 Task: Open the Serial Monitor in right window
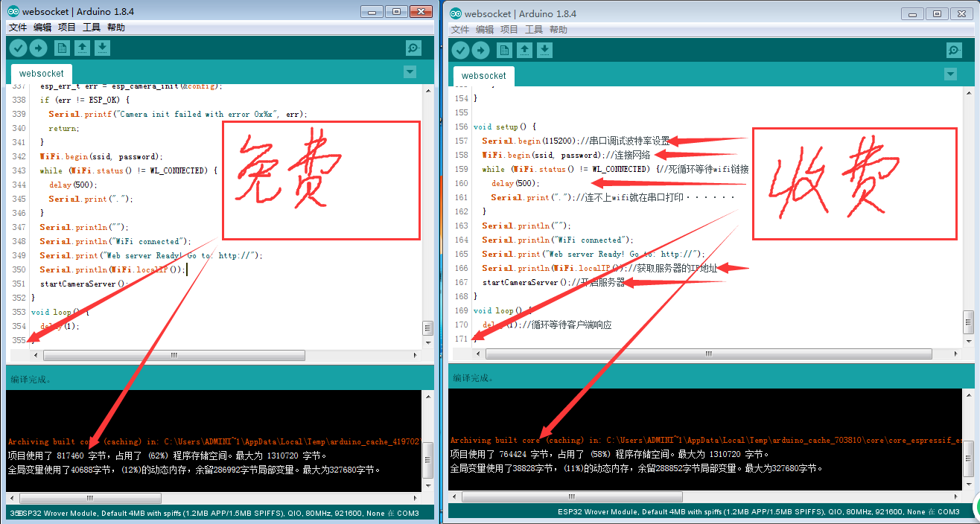[x=954, y=49]
